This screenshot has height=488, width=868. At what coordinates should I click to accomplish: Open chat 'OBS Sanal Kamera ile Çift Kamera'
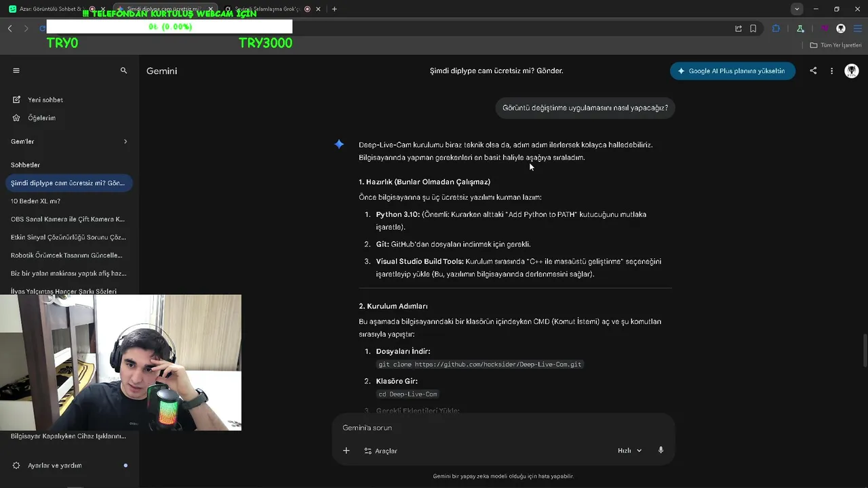click(68, 219)
